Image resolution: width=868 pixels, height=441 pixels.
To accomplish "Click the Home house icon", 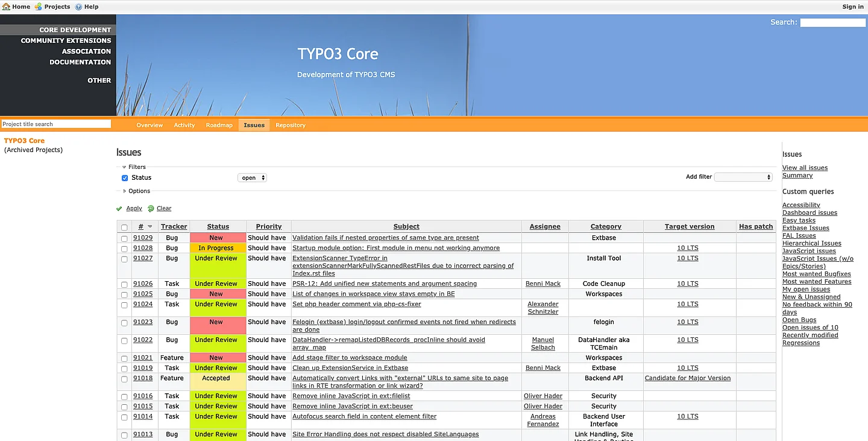I will tap(6, 7).
